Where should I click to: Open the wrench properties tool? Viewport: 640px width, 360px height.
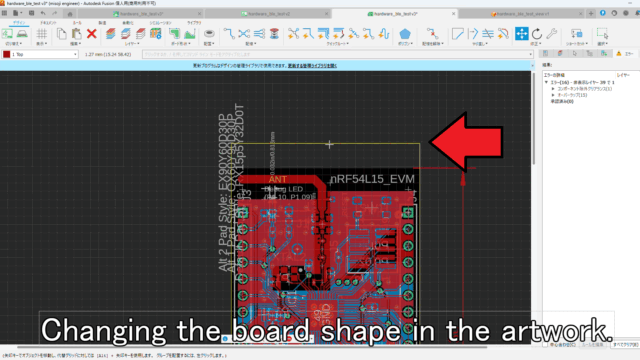552,33
